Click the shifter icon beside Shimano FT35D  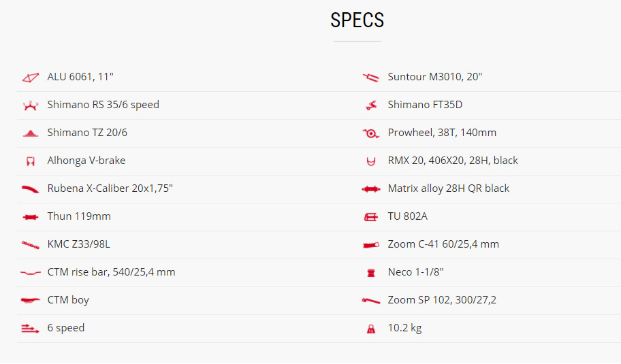click(371, 105)
